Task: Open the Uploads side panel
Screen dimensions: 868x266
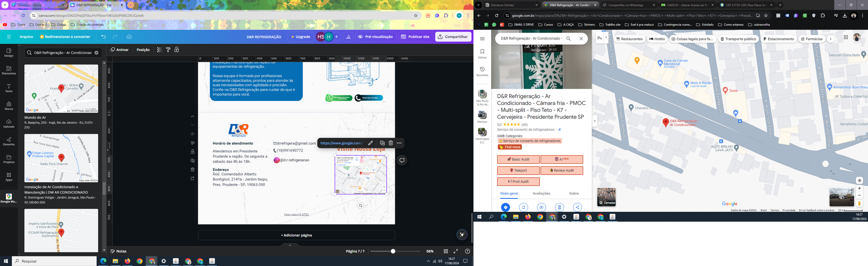Action: coord(9,123)
